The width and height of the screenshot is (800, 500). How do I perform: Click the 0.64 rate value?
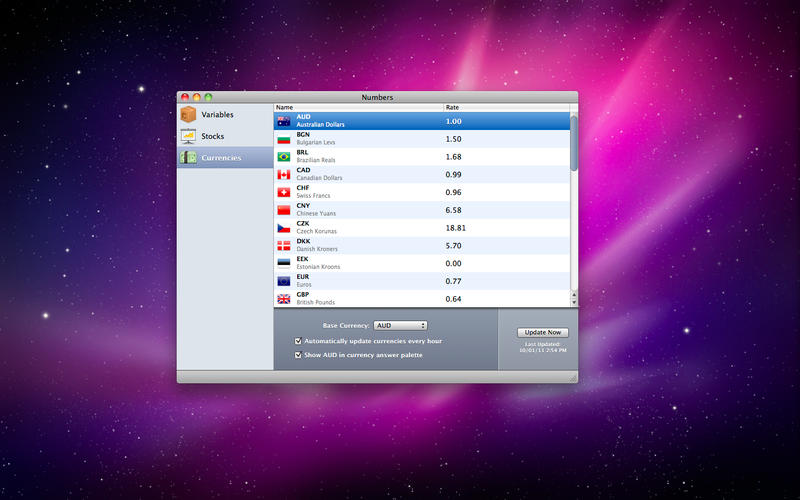pos(454,299)
